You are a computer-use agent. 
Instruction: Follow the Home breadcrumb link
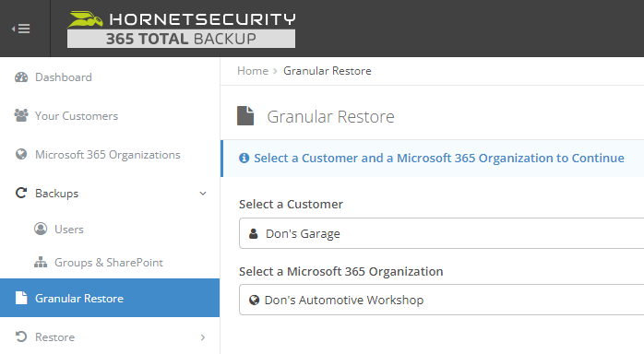[253, 71]
